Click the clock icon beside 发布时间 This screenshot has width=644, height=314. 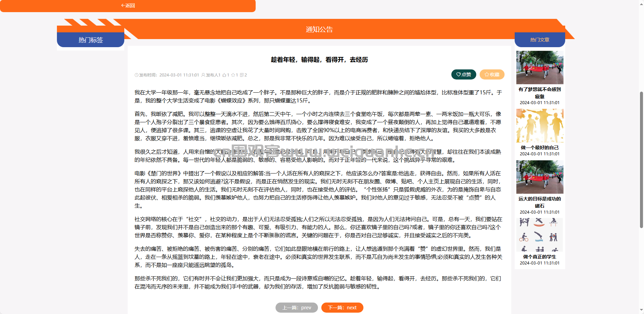[x=136, y=75]
